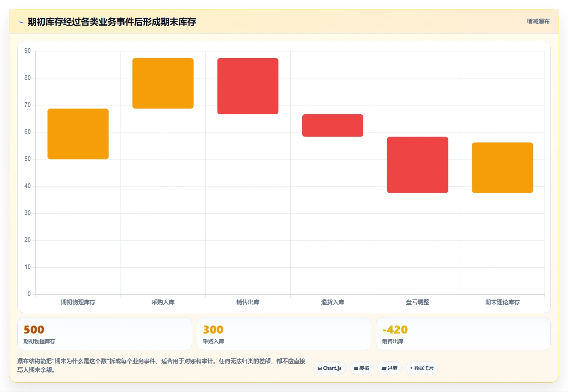The height and width of the screenshot is (392, 568).
Task: Click the 销售出库 red bar
Action: tap(248, 86)
